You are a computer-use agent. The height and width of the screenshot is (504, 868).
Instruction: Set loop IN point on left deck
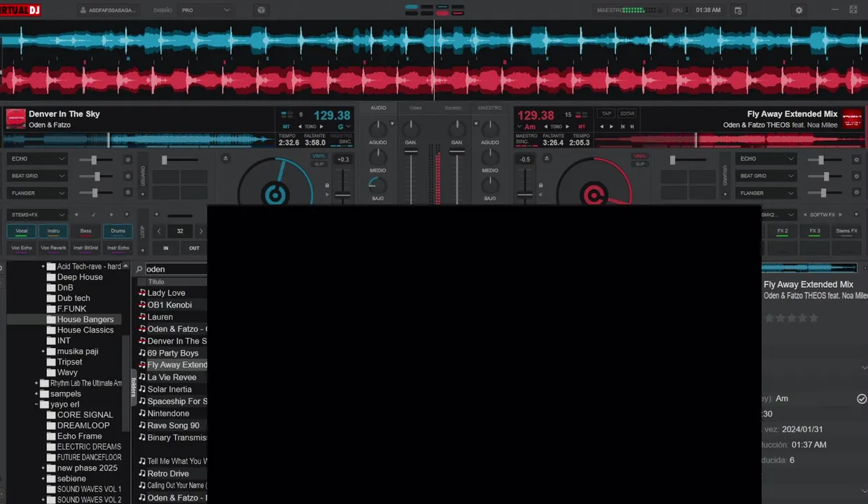(166, 248)
